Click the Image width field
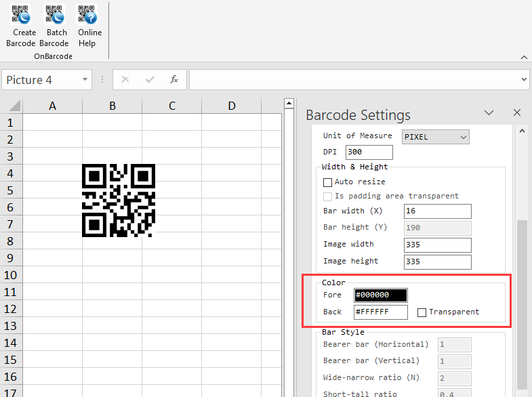532x397 pixels. point(437,245)
